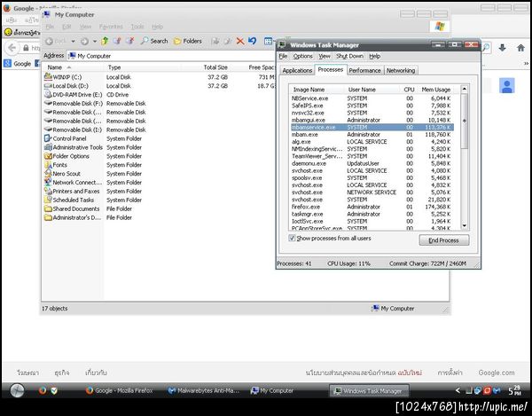
Task: Select the alg.exe process row
Action: point(372,142)
